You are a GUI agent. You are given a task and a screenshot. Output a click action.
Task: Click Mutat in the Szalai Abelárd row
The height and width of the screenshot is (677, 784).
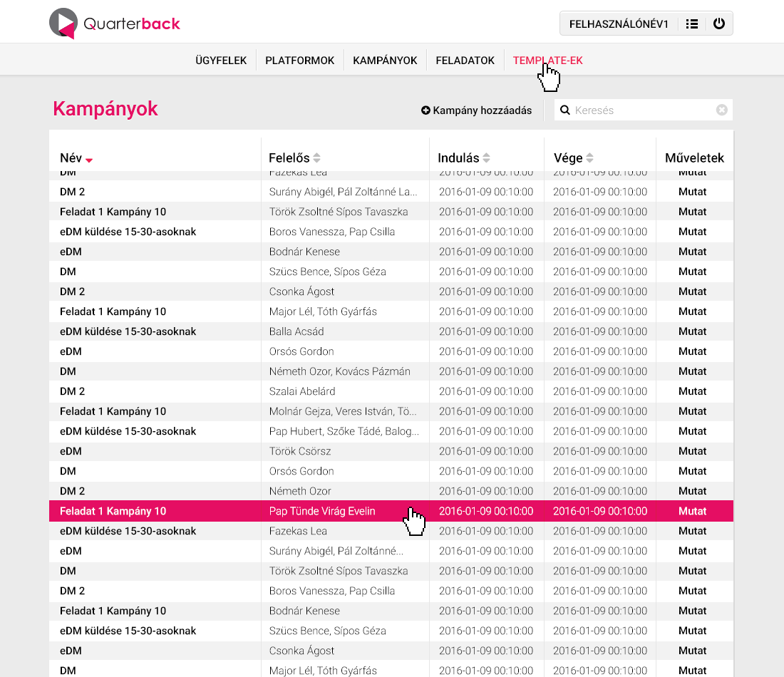(693, 391)
